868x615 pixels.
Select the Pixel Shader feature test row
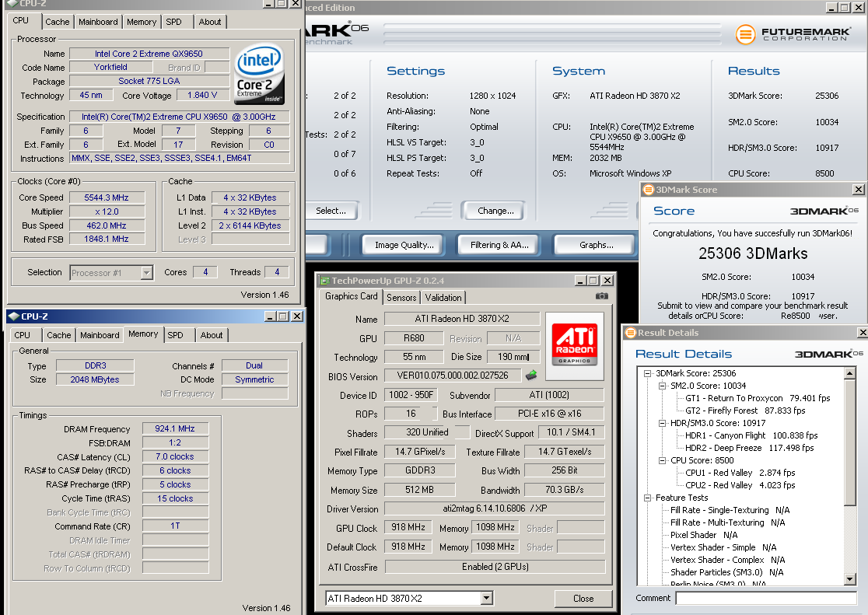click(x=704, y=535)
